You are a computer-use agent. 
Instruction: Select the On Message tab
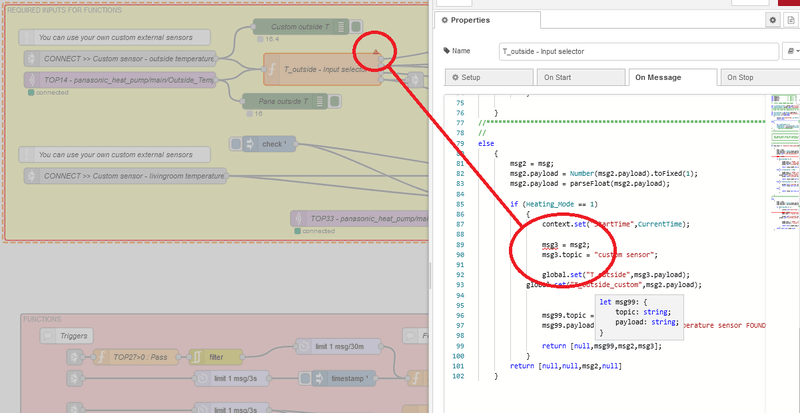(x=670, y=77)
